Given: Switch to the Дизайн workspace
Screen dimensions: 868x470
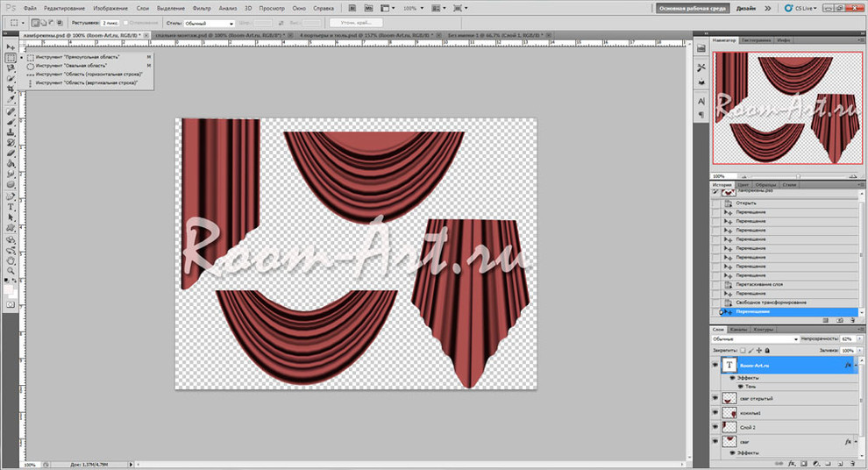Looking at the screenshot, I should (x=745, y=8).
